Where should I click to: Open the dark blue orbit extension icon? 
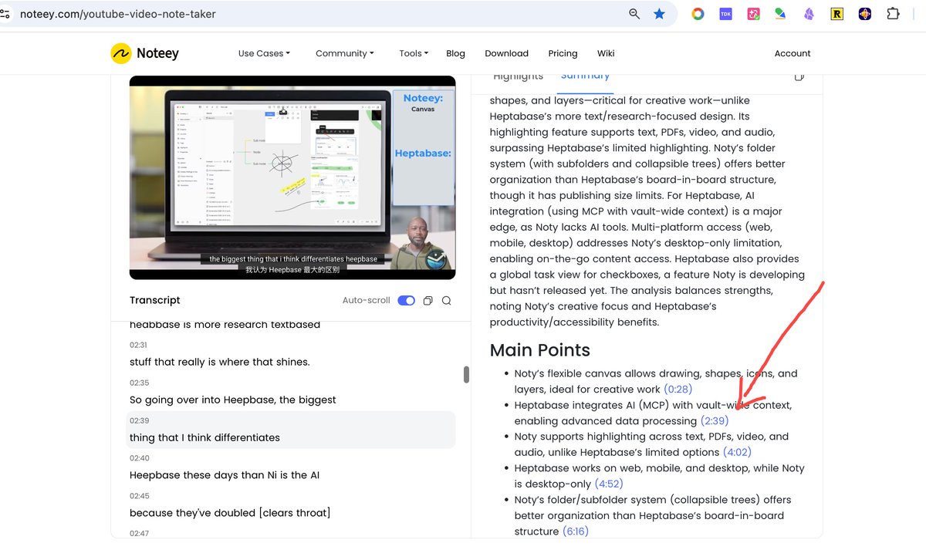point(865,14)
